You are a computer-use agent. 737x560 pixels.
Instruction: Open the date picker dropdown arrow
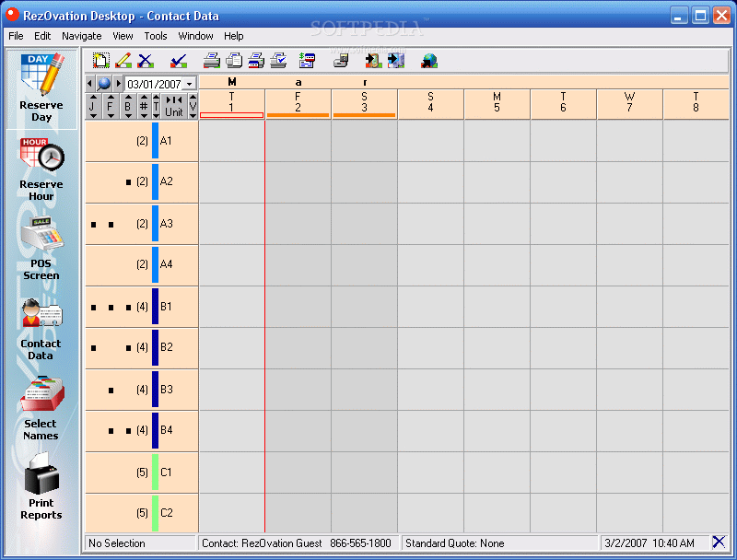point(189,84)
